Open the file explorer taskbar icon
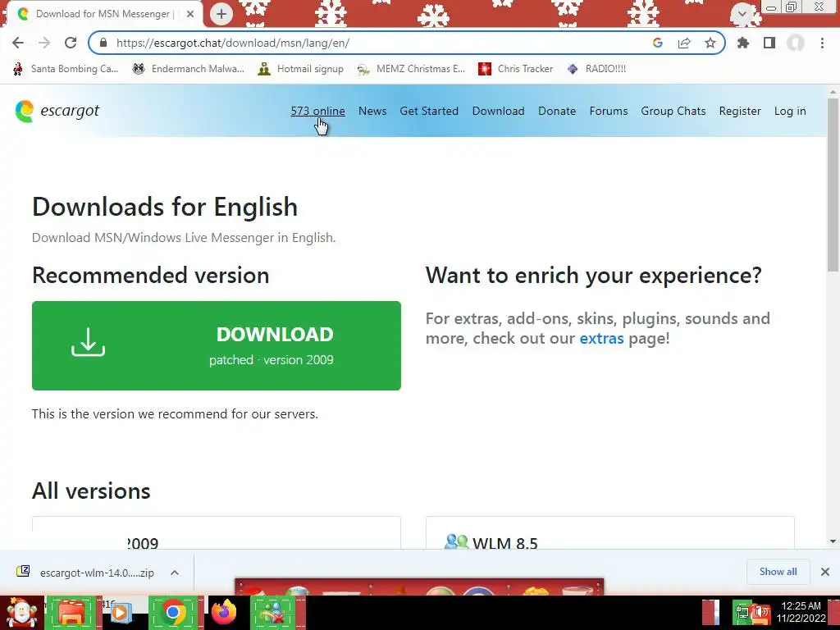 [72, 613]
